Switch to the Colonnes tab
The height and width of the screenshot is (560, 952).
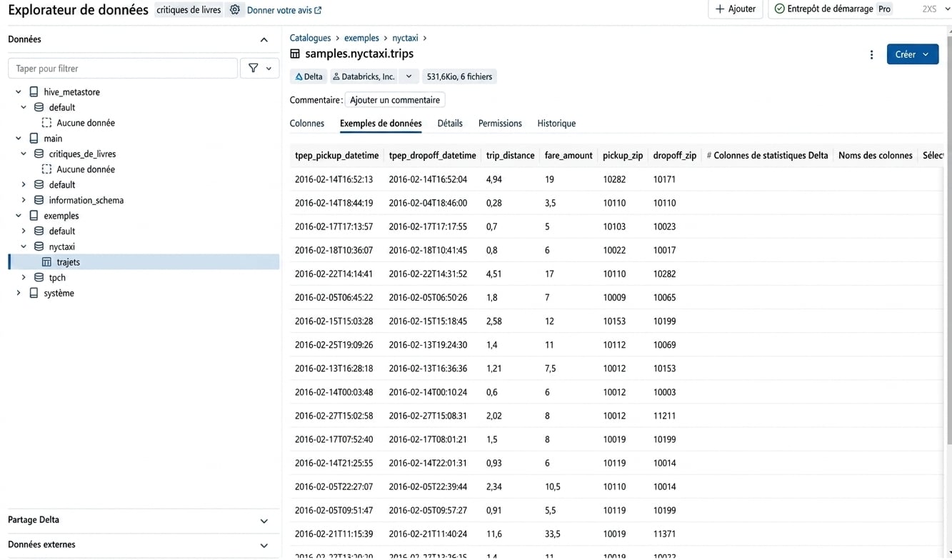point(307,124)
